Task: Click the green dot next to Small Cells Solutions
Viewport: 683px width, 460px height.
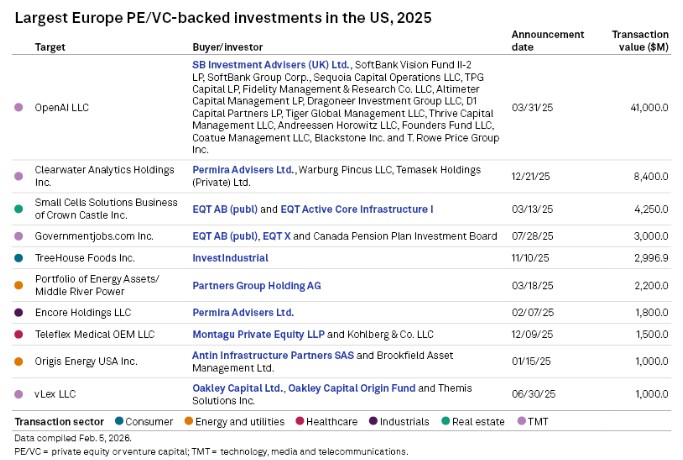Action: click(19, 209)
